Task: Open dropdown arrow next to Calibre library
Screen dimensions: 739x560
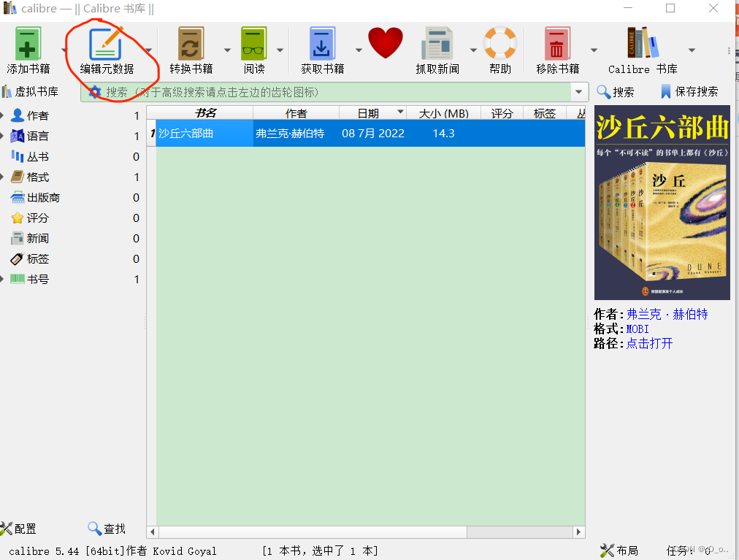Action: (x=692, y=50)
